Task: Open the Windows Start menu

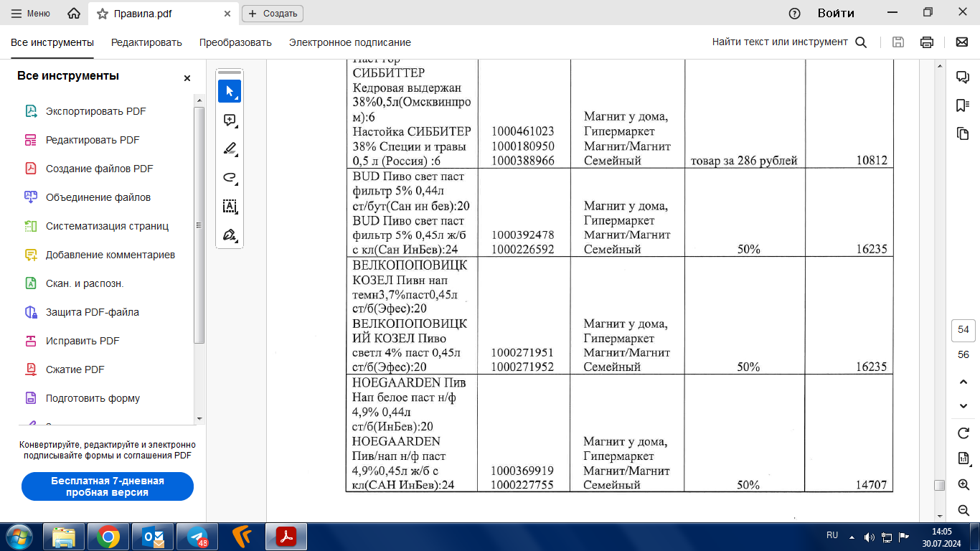Action: click(x=19, y=537)
